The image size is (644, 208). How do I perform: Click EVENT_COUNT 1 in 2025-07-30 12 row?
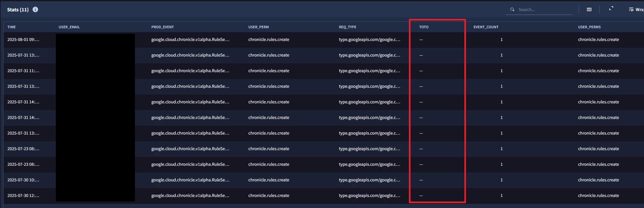point(502,196)
